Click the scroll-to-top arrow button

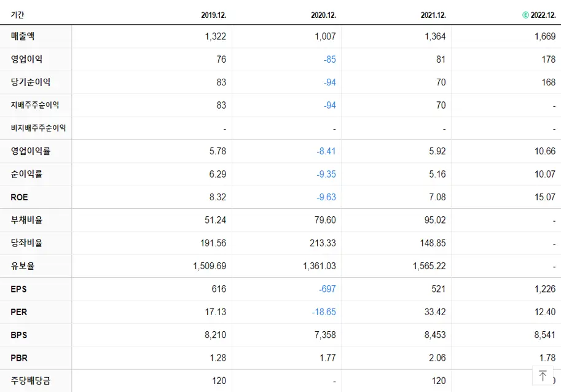543,375
